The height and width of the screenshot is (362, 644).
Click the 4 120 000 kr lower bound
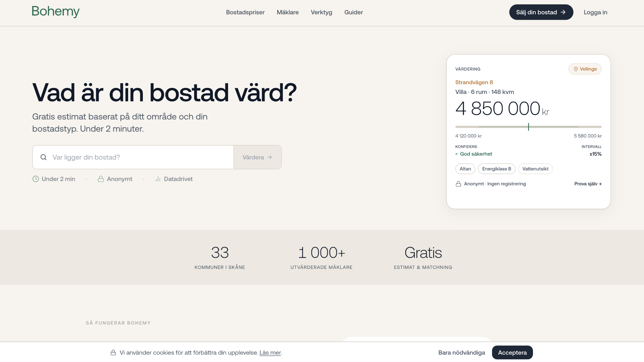click(x=468, y=136)
